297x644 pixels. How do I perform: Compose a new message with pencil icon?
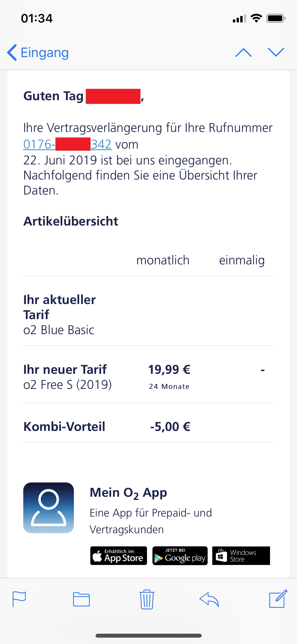(278, 599)
